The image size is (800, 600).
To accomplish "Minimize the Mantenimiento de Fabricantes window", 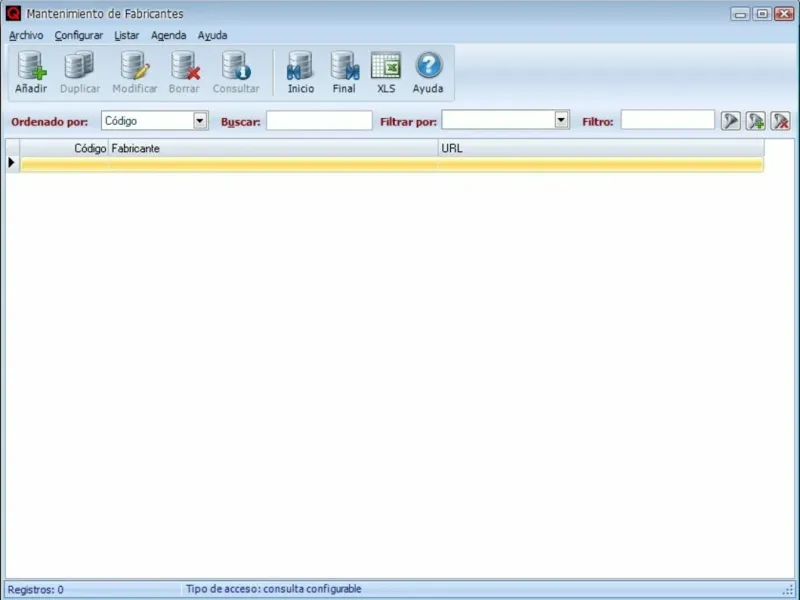I will click(740, 14).
